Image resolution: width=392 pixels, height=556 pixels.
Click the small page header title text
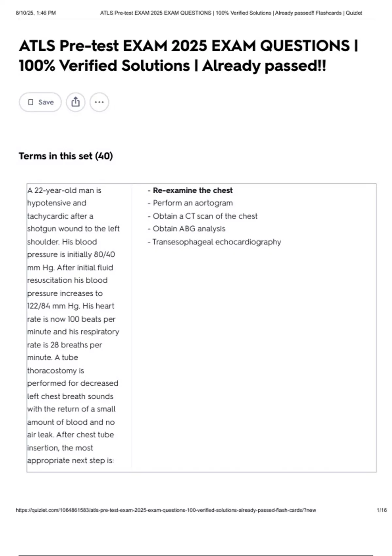click(231, 13)
